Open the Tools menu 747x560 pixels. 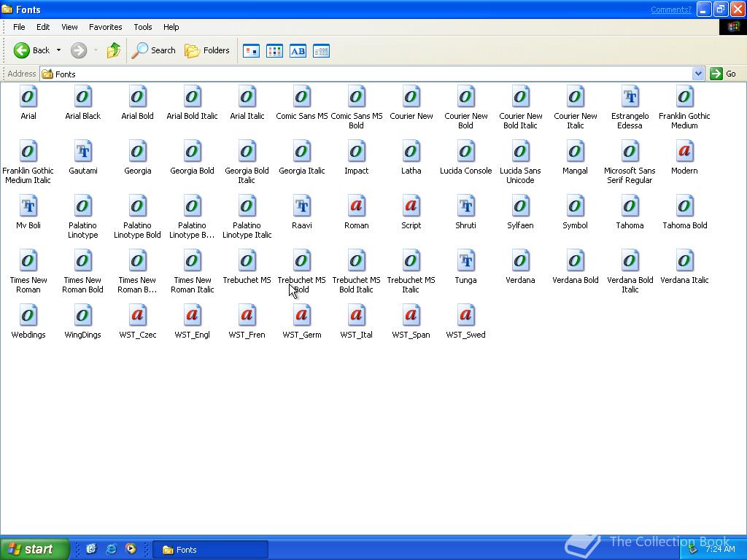pyautogui.click(x=142, y=27)
